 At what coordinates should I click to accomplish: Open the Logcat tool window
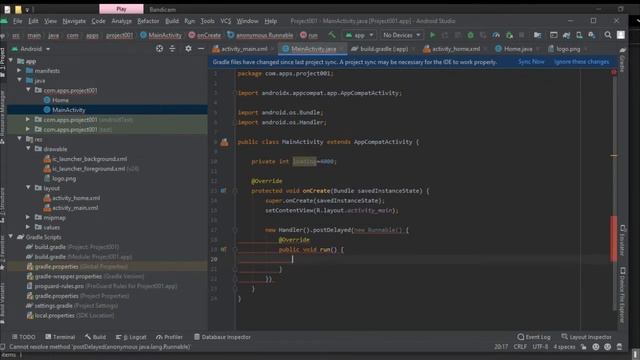(131, 337)
